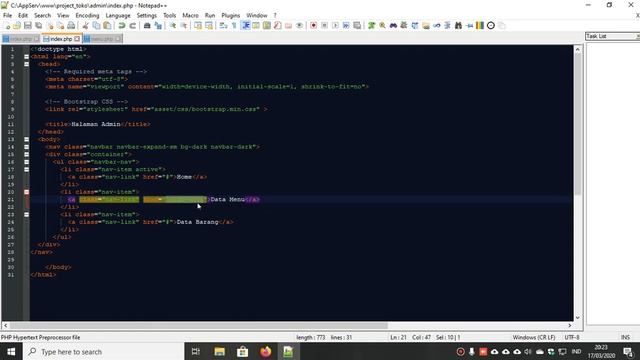Image resolution: width=640 pixels, height=360 pixels.
Task: Click editor vertical scrollbar down arrow
Action: point(578,318)
